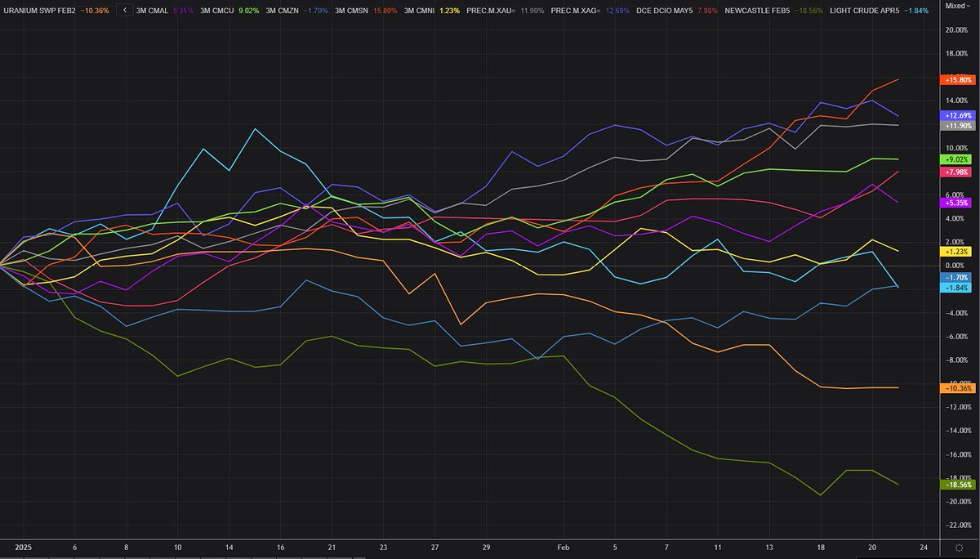Click the 18.00% y-axis label
Image resolution: width=980 pixels, height=559 pixels.
click(956, 54)
